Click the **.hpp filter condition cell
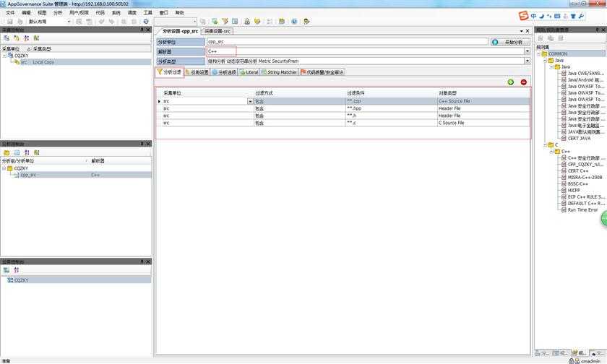This screenshot has height=364, width=607. [391, 109]
